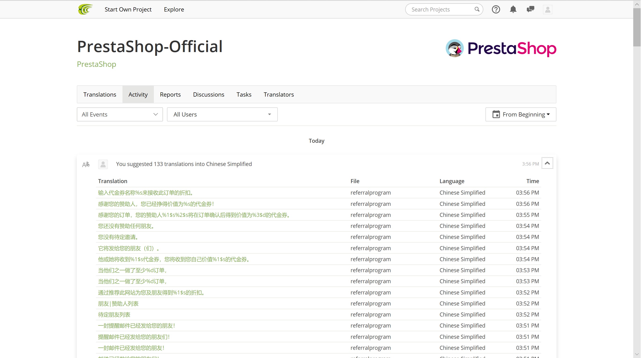Click the search magnifier icon
This screenshot has width=644, height=358.
pyautogui.click(x=477, y=10)
